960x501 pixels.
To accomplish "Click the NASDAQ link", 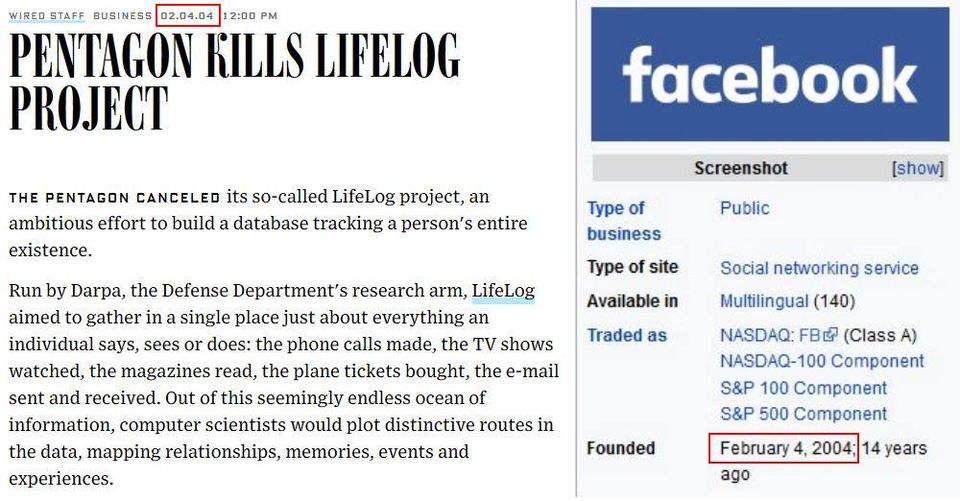I will coord(756,336).
